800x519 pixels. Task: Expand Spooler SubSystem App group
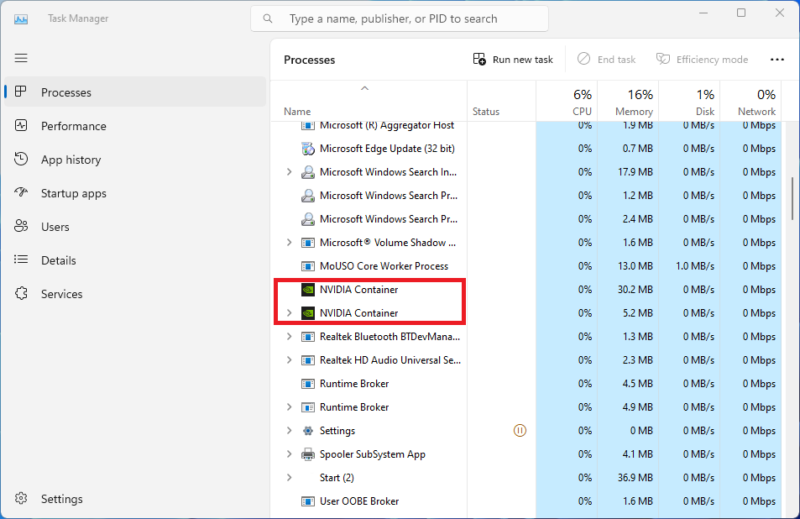[x=289, y=454]
